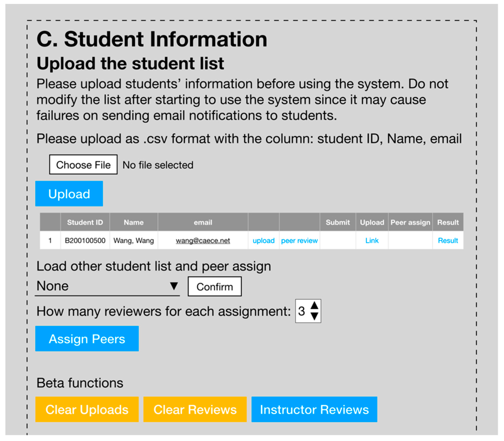The image size is (504, 441).
Task: Click the yellow Clear Reviews button
Action: tap(195, 409)
